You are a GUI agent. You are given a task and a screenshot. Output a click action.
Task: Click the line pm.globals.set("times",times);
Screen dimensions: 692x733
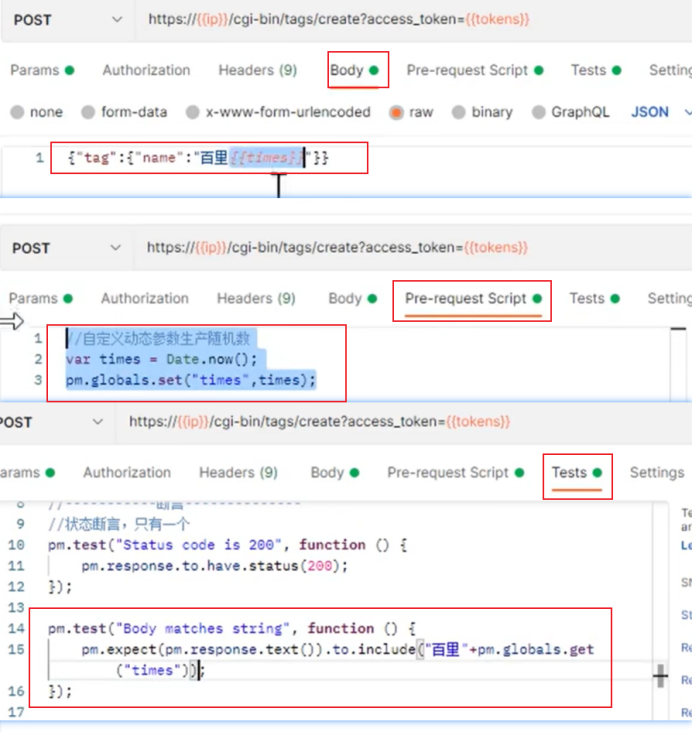click(191, 380)
